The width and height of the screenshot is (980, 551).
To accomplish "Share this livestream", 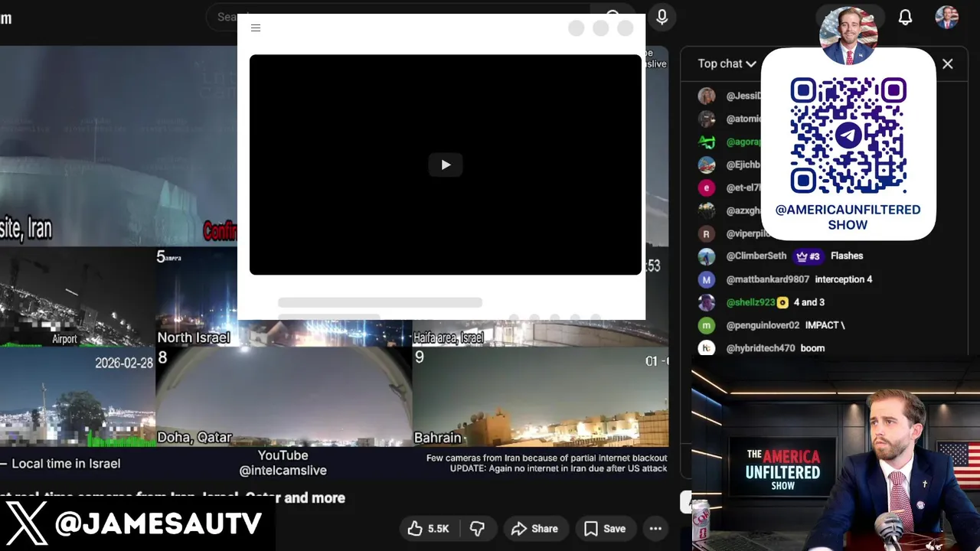I will pyautogui.click(x=534, y=529).
